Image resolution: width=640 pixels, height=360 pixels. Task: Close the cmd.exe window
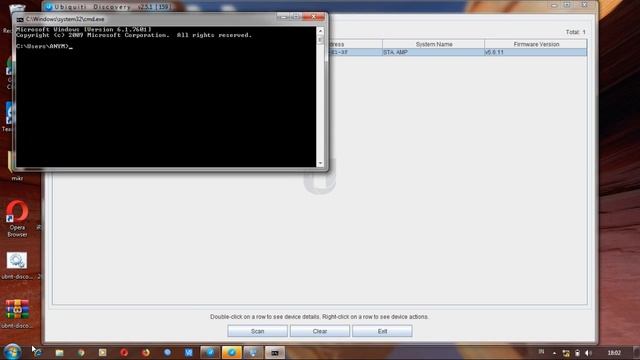[x=313, y=17]
